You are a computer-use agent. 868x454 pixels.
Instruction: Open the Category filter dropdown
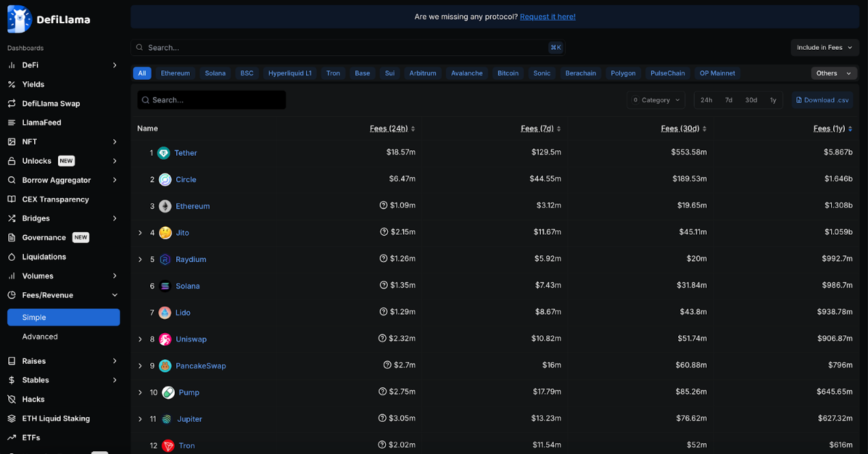pyautogui.click(x=656, y=100)
